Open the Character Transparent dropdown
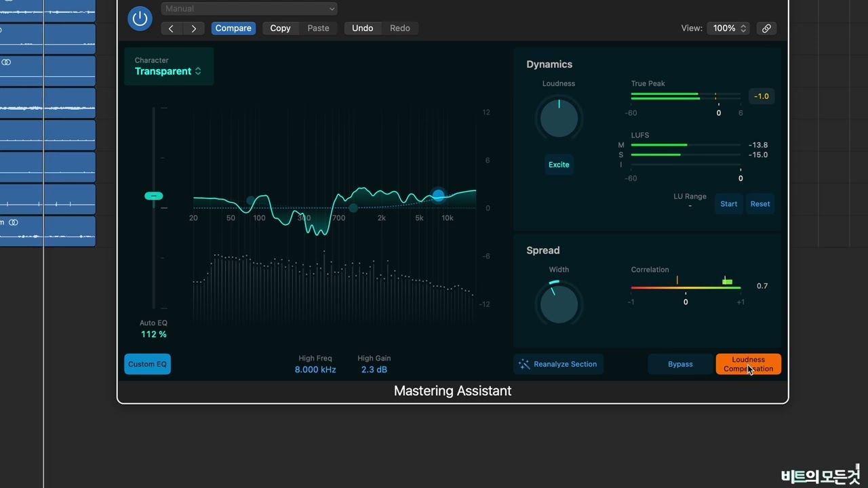Viewport: 868px width, 488px height. pyautogui.click(x=169, y=66)
